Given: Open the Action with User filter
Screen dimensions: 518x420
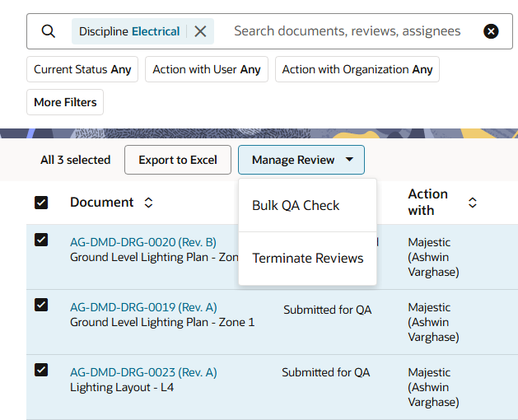Looking at the screenshot, I should [x=207, y=70].
